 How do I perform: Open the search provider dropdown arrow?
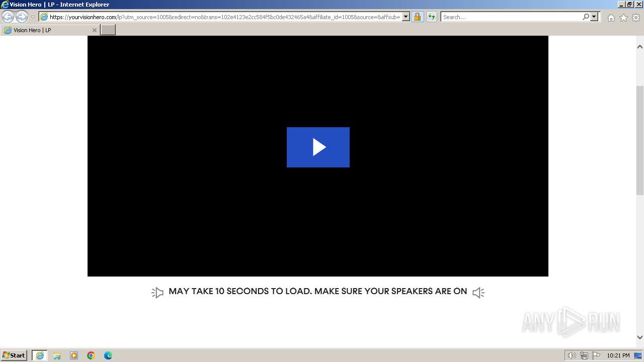click(594, 17)
